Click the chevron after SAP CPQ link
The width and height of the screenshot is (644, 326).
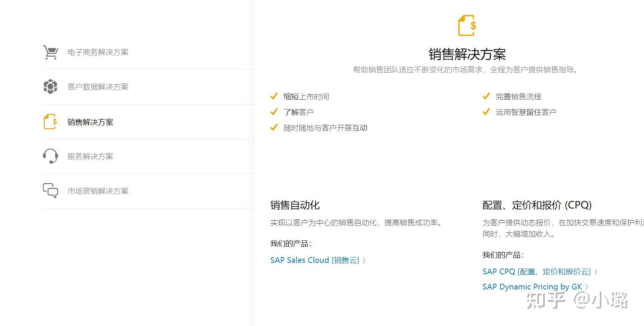click(596, 272)
